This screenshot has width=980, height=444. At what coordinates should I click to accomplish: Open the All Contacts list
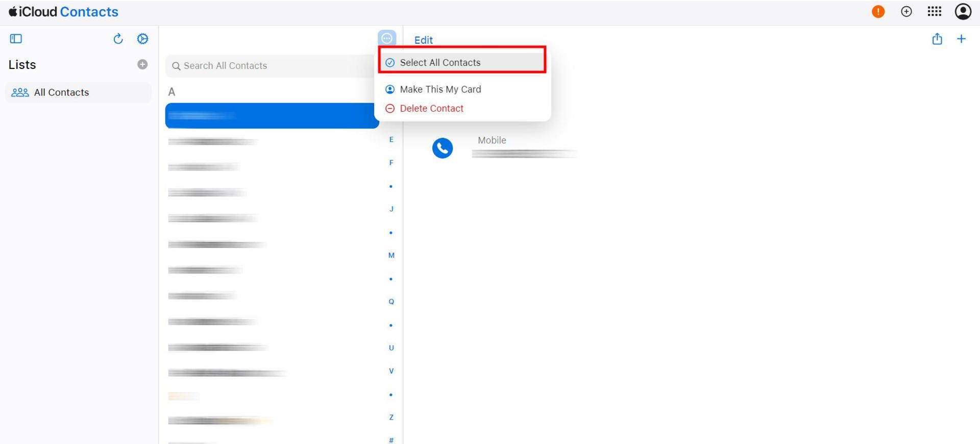pos(78,92)
